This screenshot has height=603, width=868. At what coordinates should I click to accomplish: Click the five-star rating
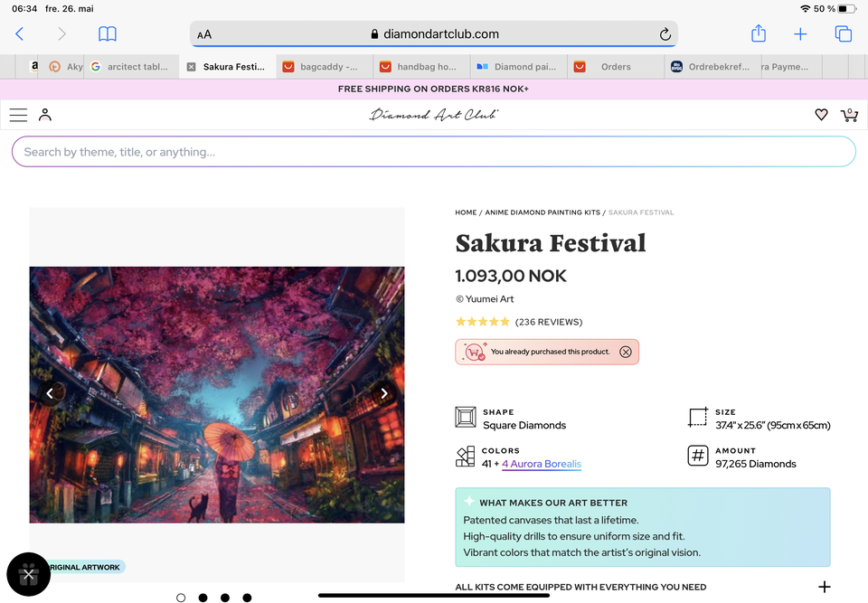tap(482, 322)
